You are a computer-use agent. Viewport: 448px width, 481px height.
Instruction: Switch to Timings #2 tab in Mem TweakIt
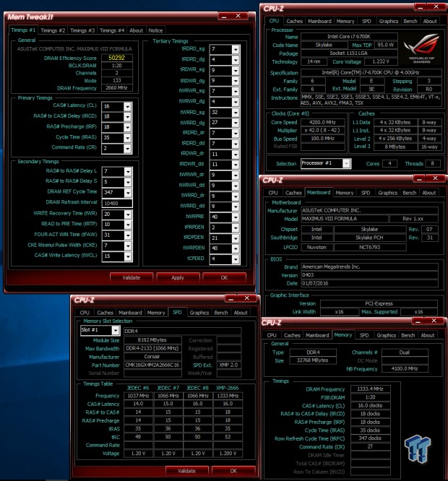(x=53, y=30)
